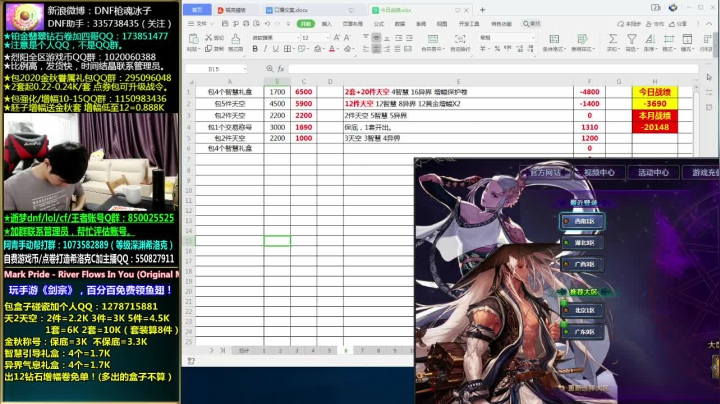Click the decrease font size icon
Viewport: 720px width, 404px height.
click(347, 38)
